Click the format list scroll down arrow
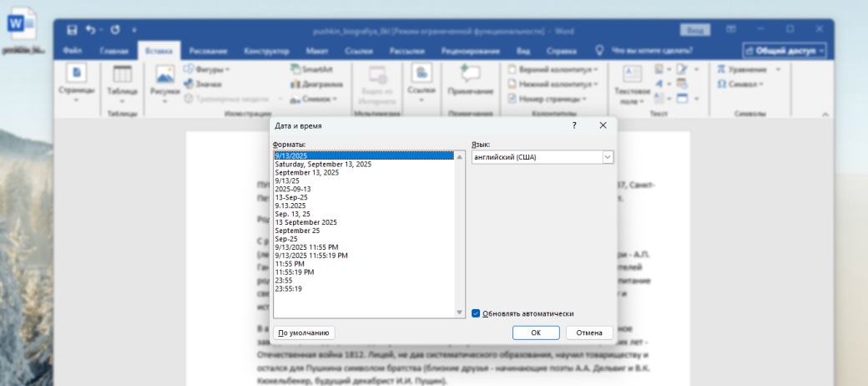Screen dimensions: 868x386 tap(460, 312)
